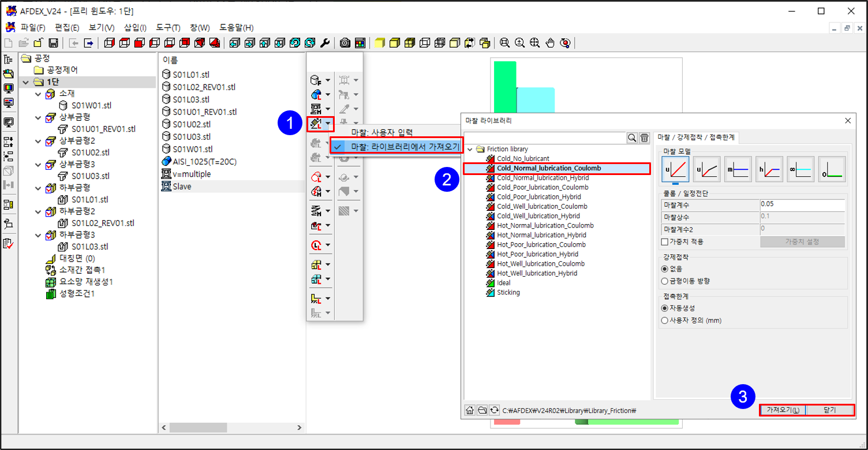Select the 없음 radio button
Image resolution: width=868 pixels, height=450 pixels.
point(665,269)
